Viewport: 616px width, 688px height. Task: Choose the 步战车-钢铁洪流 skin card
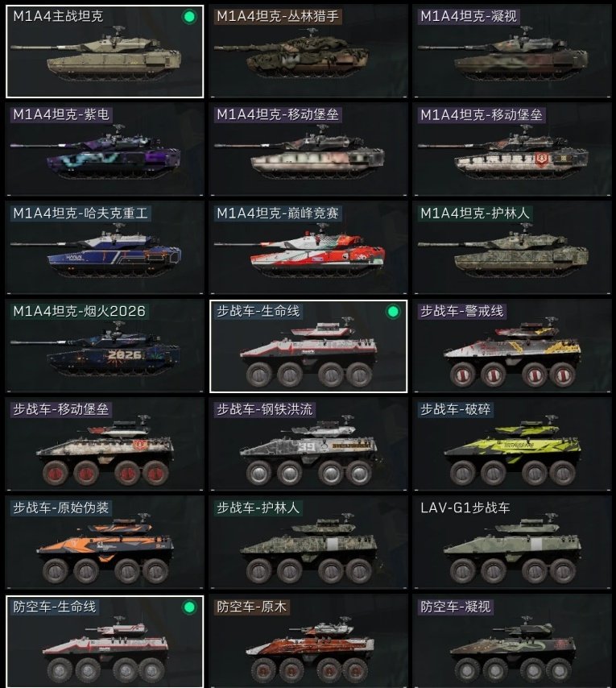click(308, 445)
